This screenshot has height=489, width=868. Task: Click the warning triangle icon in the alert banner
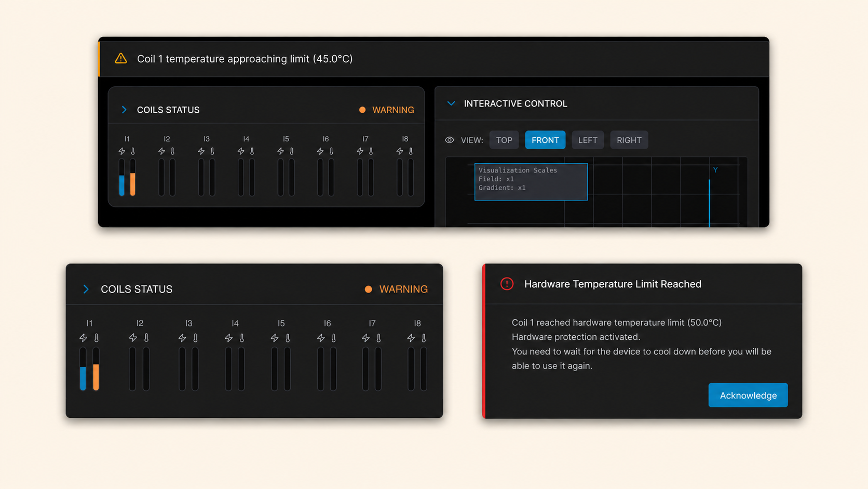coord(121,58)
